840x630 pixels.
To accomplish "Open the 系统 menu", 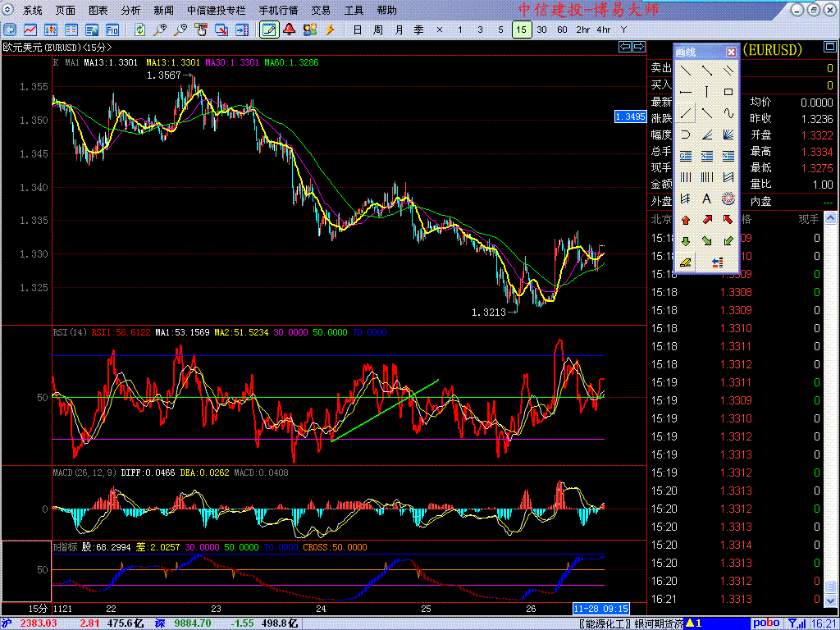I will [x=33, y=11].
